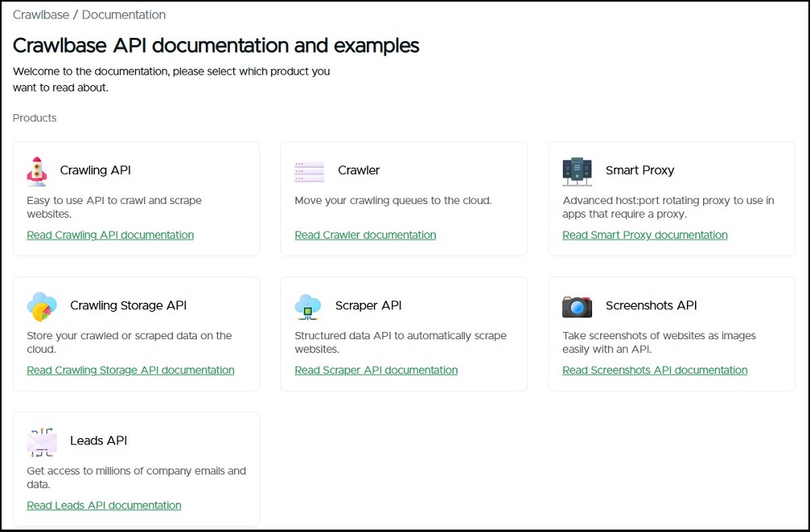
Task: Click the Crawler card title
Action: pos(359,170)
